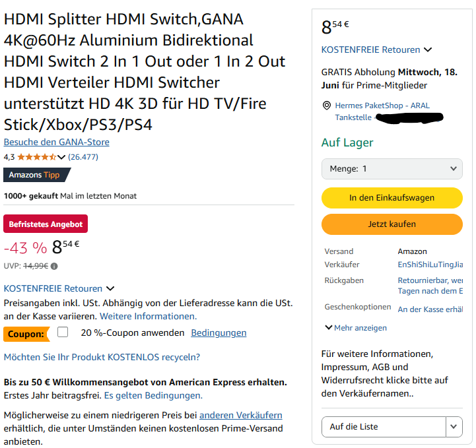Visit the GANA-Store link
476x448 pixels.
pos(57,142)
